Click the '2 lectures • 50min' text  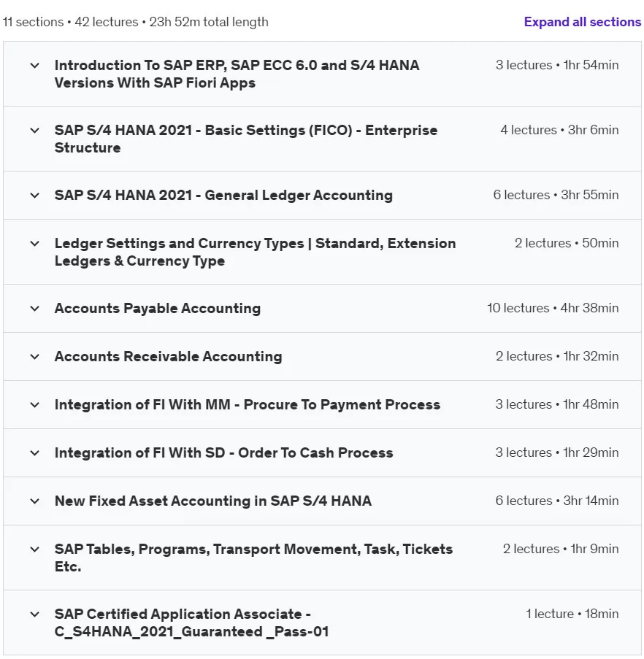[x=567, y=243]
